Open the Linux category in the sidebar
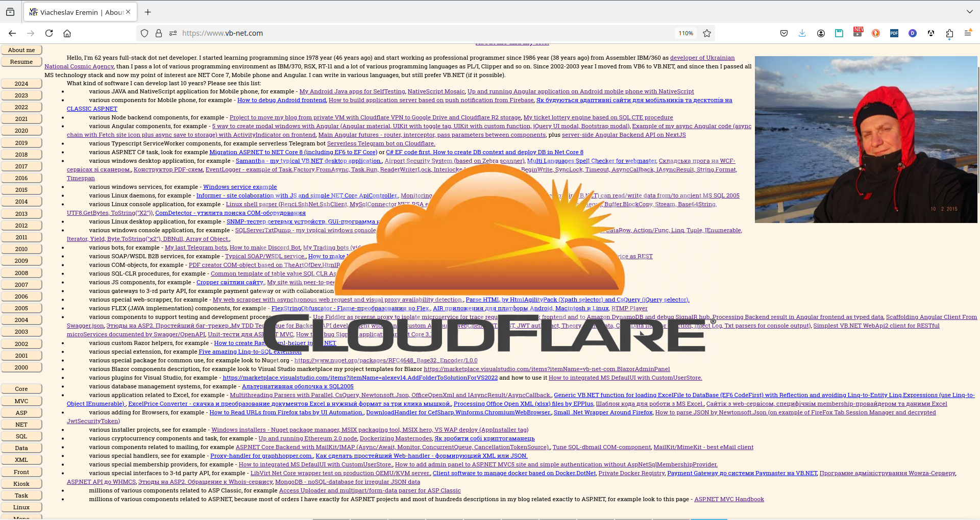The height and width of the screenshot is (520, 980). coord(21,507)
